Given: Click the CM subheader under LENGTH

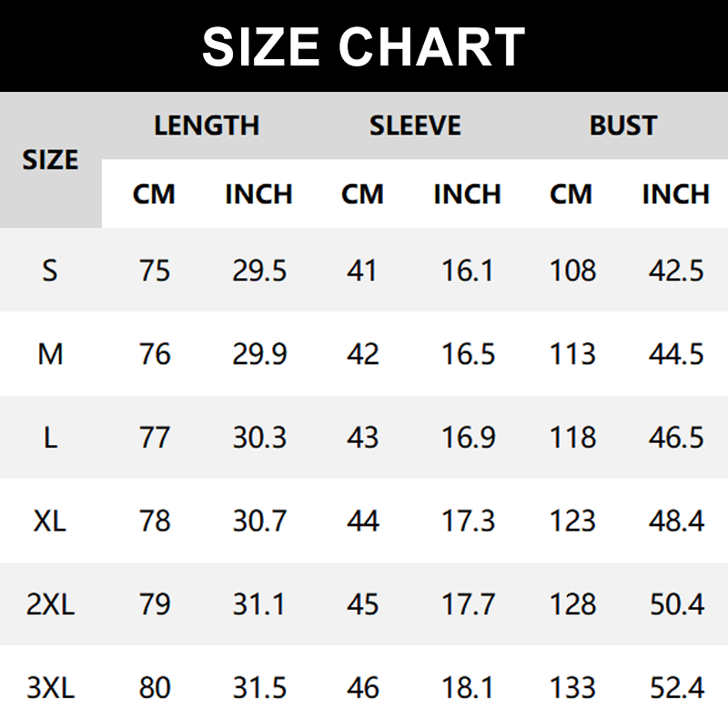Looking at the screenshot, I should pos(154,194).
